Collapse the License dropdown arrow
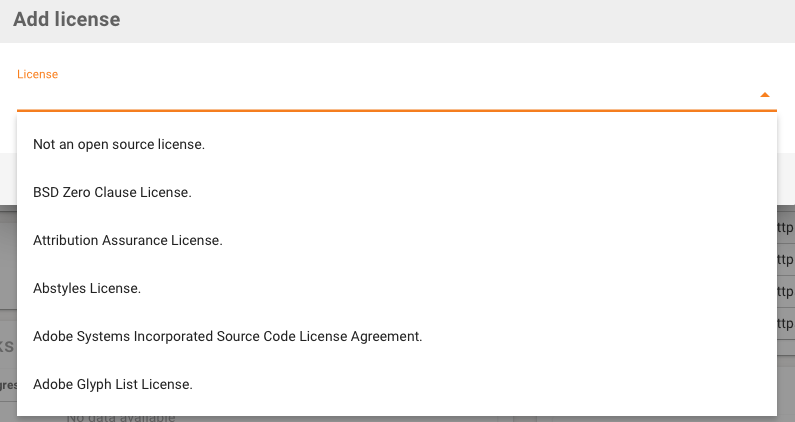The height and width of the screenshot is (422, 795). tap(764, 95)
